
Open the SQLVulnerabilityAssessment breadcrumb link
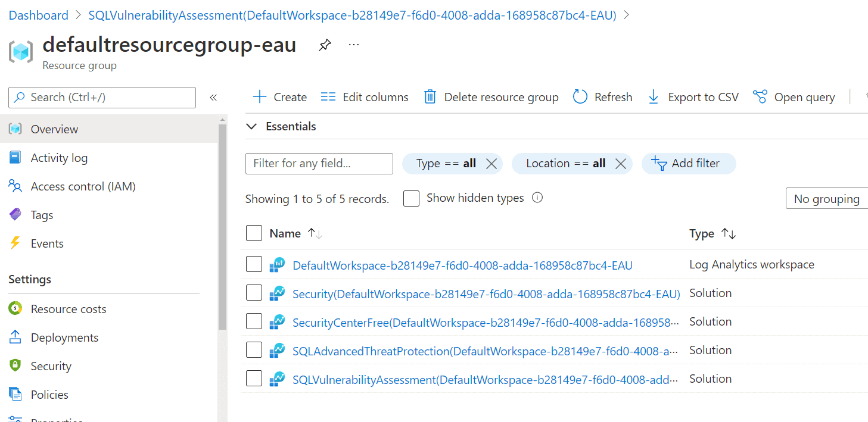coord(352,15)
